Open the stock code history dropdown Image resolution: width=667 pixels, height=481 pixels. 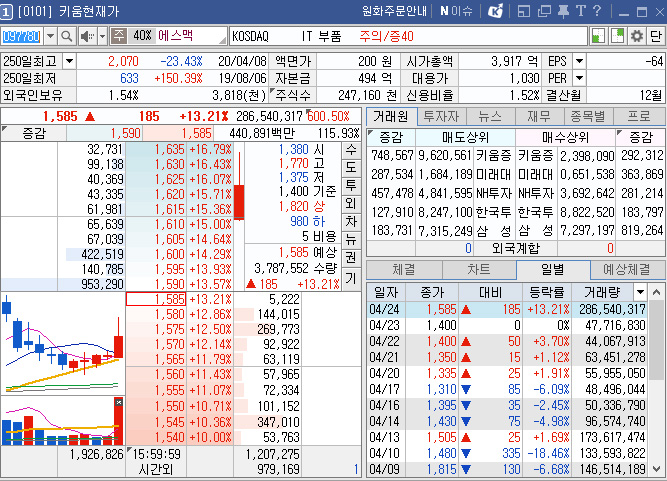point(51,37)
